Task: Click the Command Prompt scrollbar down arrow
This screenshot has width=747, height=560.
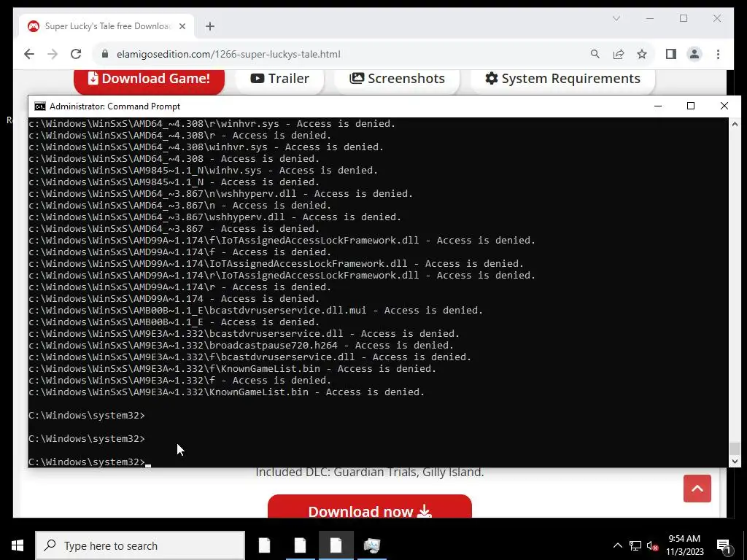Action: pos(735,461)
